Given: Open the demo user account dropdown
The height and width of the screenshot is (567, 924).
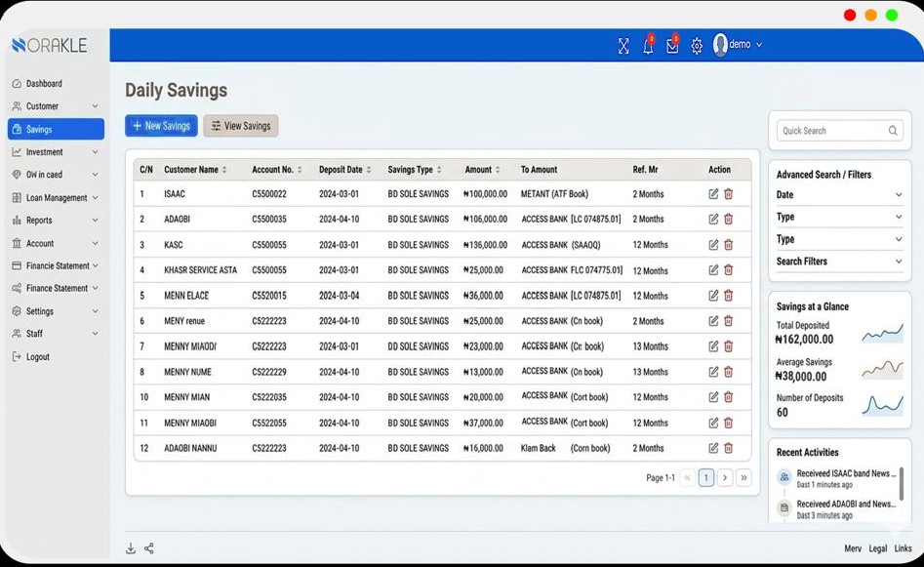Looking at the screenshot, I should coord(738,45).
